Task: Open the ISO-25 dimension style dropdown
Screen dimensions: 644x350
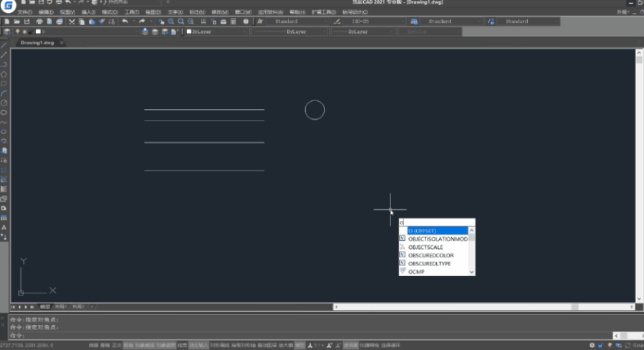Action: click(375, 22)
